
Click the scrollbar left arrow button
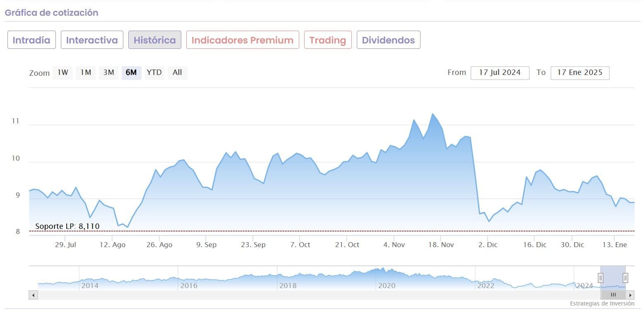(x=34, y=295)
